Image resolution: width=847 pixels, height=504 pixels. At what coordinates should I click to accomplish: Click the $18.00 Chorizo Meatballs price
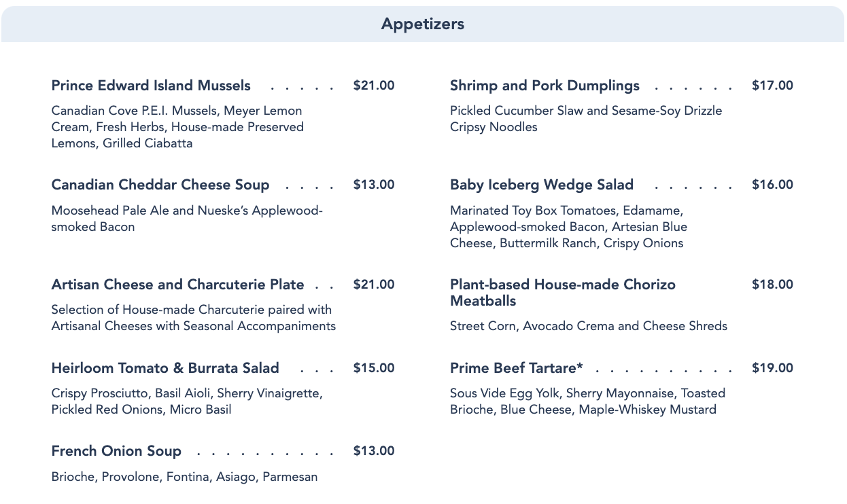tap(772, 285)
